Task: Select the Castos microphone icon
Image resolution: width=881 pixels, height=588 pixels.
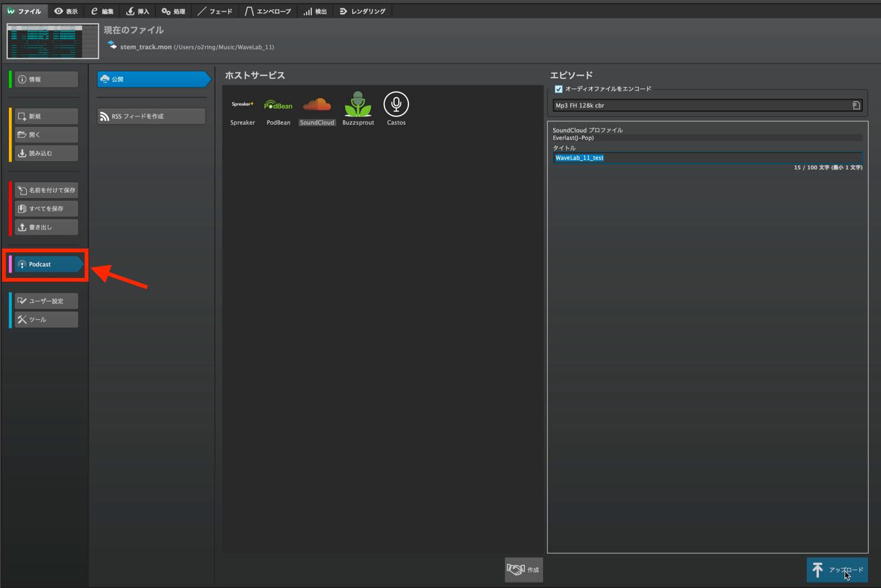Action: (396, 104)
